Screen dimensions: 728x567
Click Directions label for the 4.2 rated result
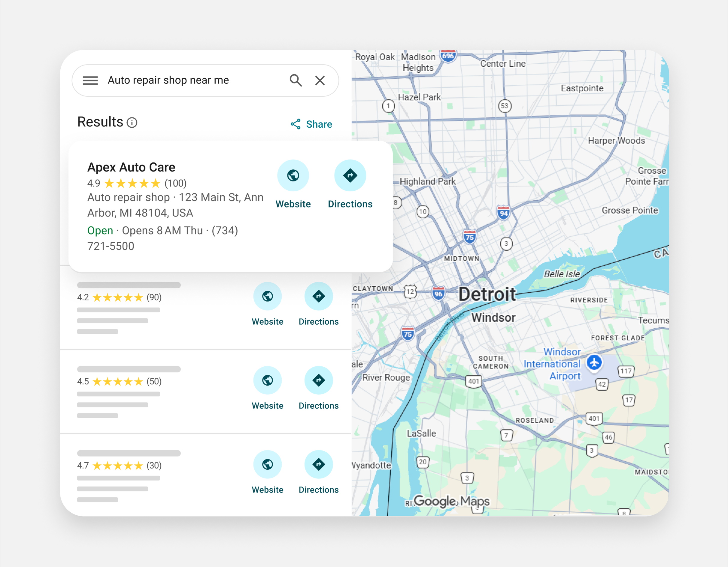[319, 322]
